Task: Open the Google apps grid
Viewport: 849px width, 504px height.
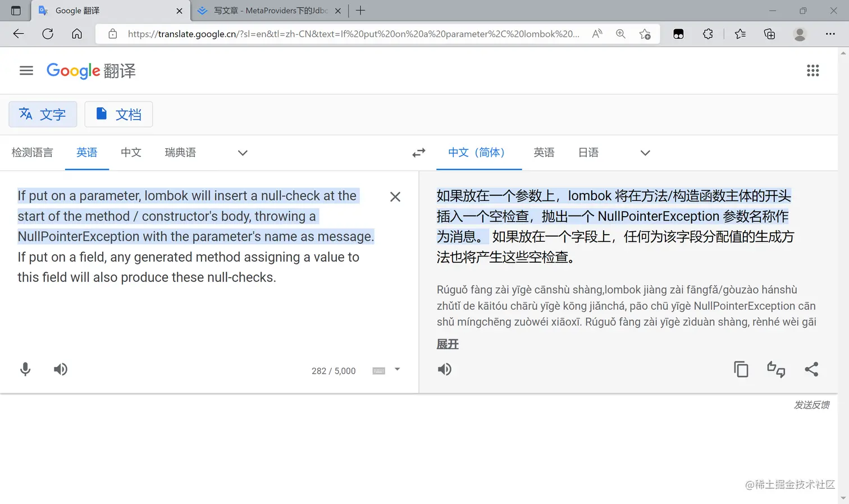Action: point(813,71)
